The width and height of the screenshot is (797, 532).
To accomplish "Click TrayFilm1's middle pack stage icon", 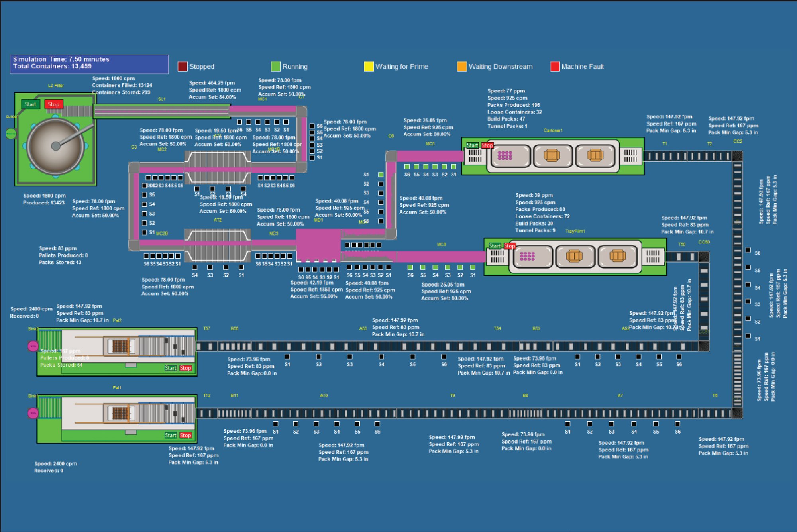I will pos(574,256).
